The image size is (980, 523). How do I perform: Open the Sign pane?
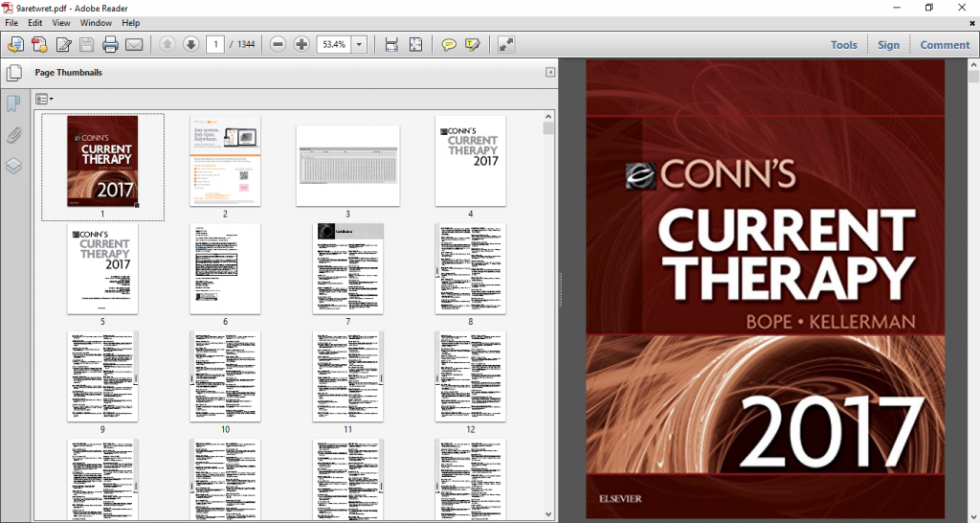(x=888, y=44)
